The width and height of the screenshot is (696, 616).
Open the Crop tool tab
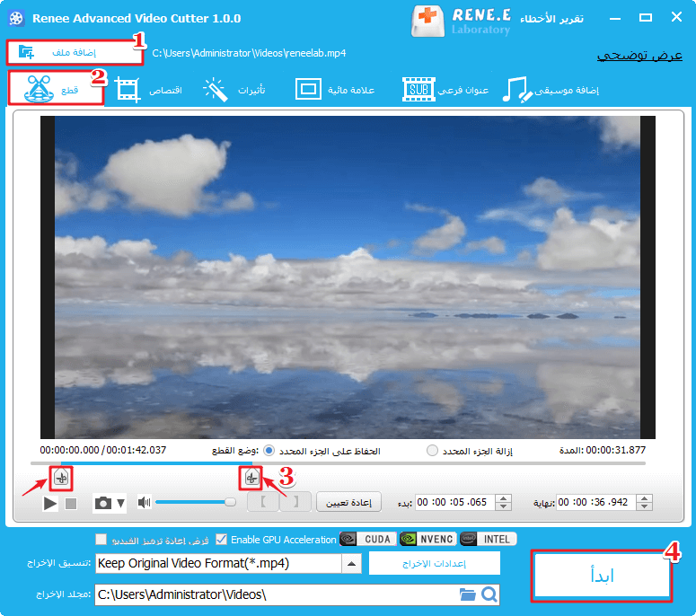point(149,90)
